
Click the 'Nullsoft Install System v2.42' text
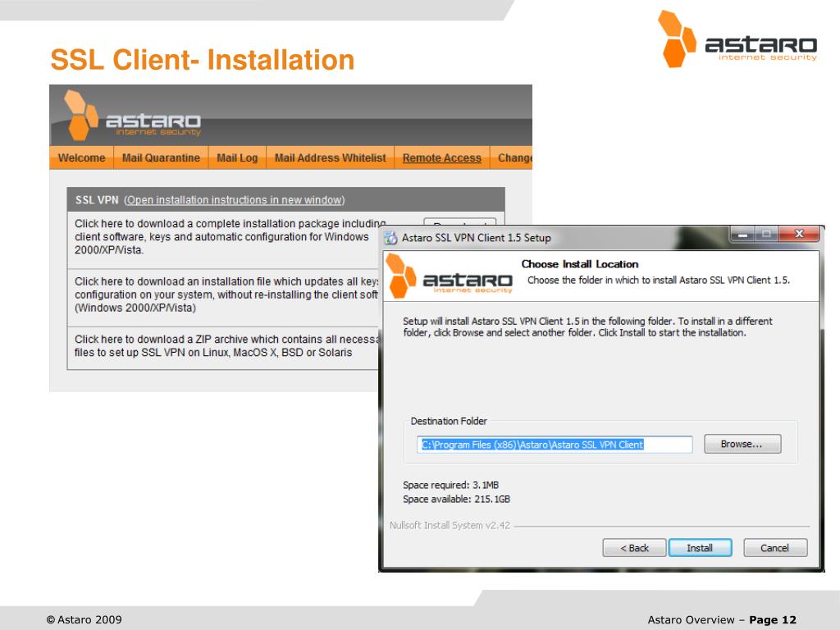coord(450,526)
